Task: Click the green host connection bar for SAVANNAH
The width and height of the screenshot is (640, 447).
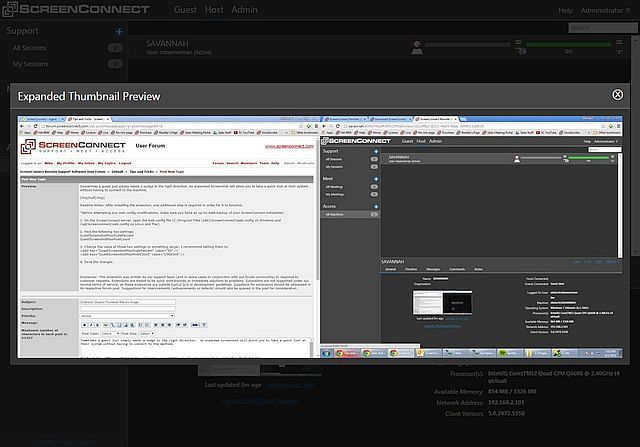Action: tap(569, 44)
